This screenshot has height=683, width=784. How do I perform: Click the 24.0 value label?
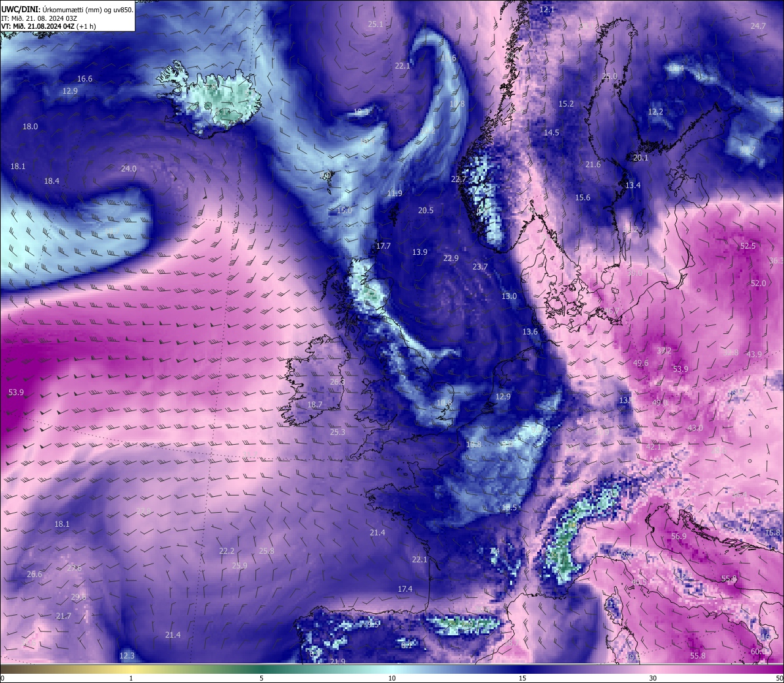click(129, 169)
